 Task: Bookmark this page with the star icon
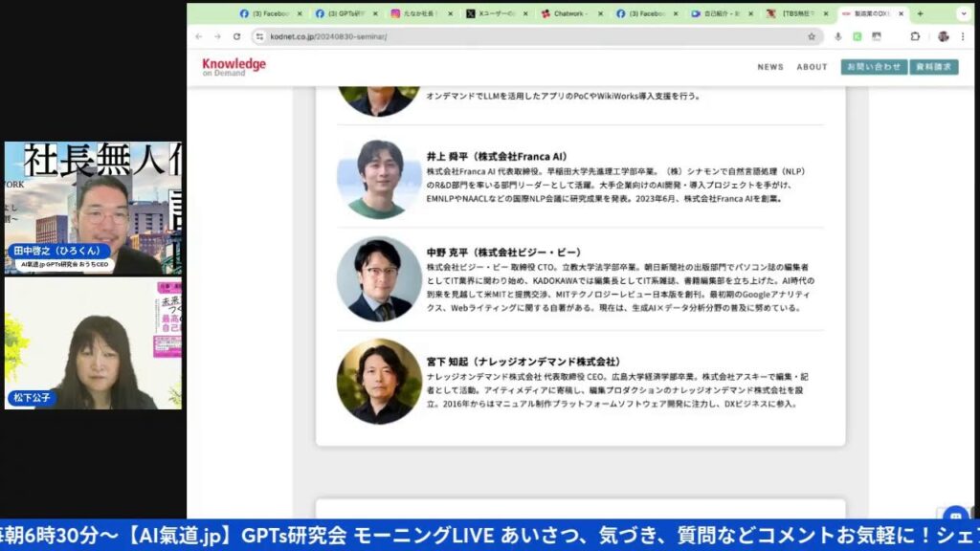click(x=812, y=36)
